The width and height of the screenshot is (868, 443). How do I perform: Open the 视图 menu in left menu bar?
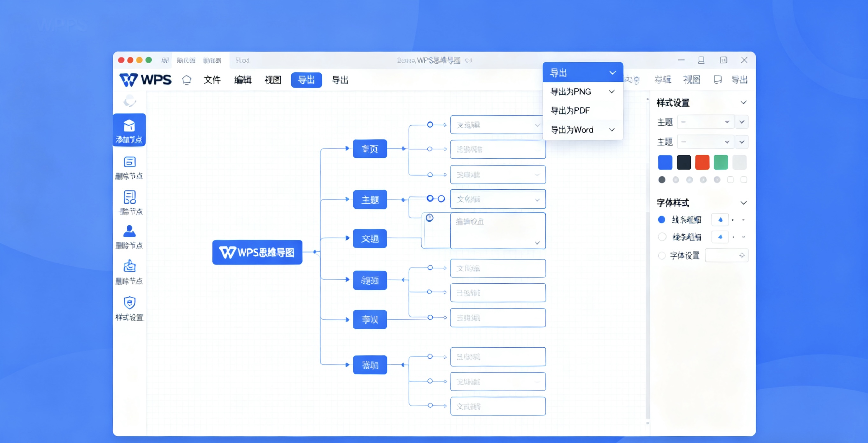tap(272, 80)
